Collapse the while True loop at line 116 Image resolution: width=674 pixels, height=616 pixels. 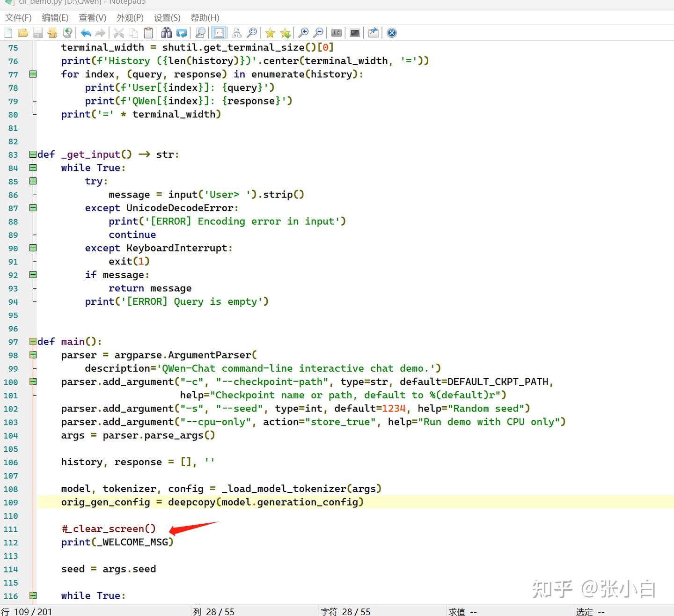point(32,595)
